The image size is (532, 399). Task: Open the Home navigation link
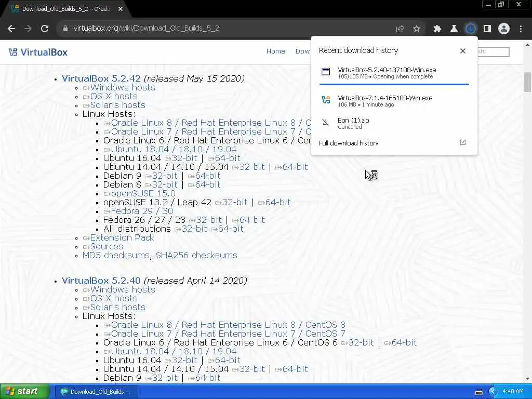pos(275,51)
